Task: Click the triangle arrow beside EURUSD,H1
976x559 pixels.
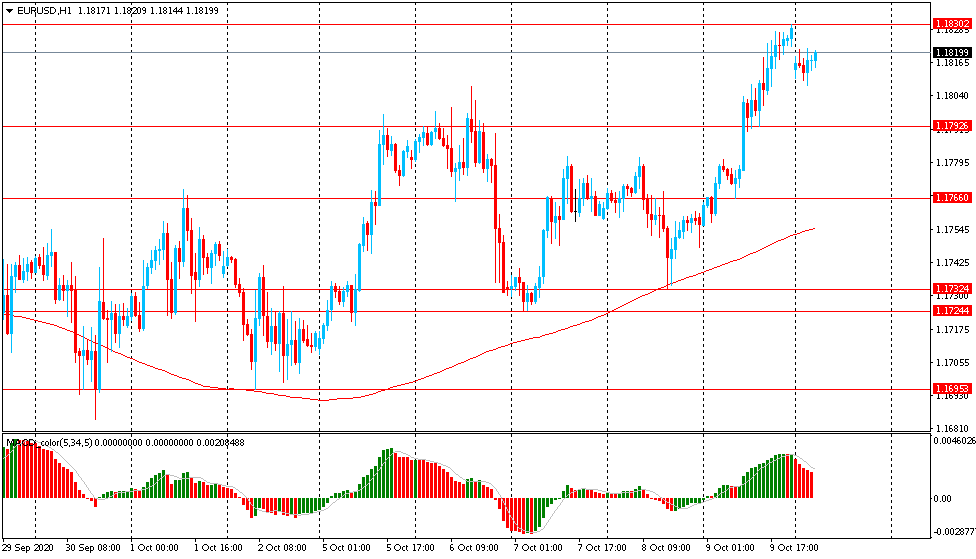Action: (9, 10)
